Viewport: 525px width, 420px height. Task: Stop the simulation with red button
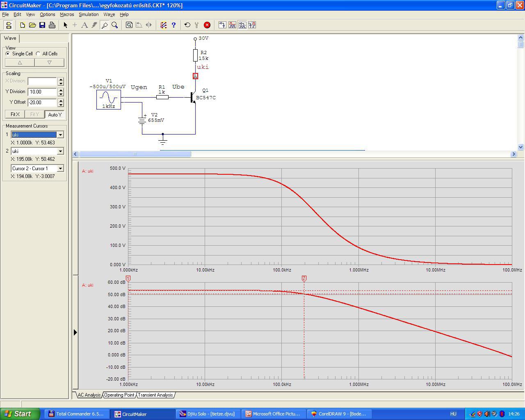coord(207,25)
